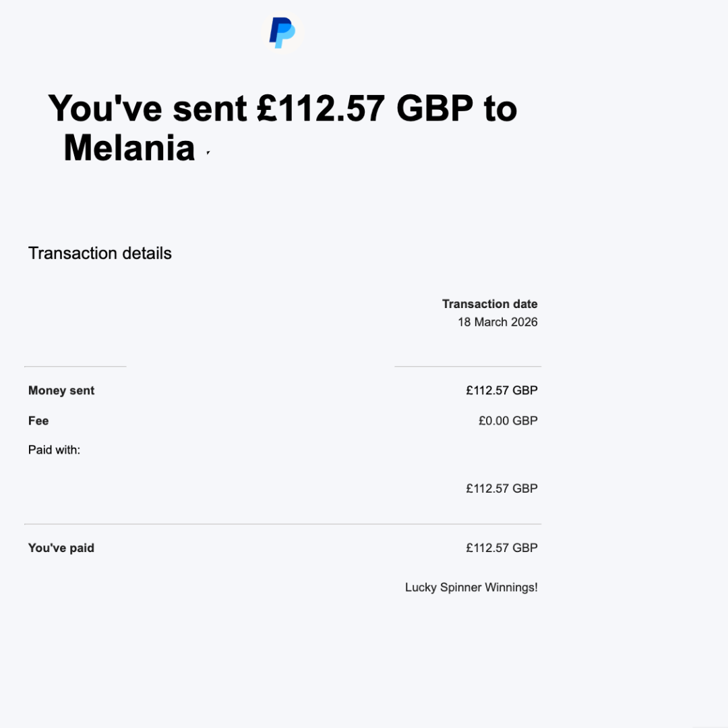
Task: Click the Money sent label
Action: click(61, 391)
